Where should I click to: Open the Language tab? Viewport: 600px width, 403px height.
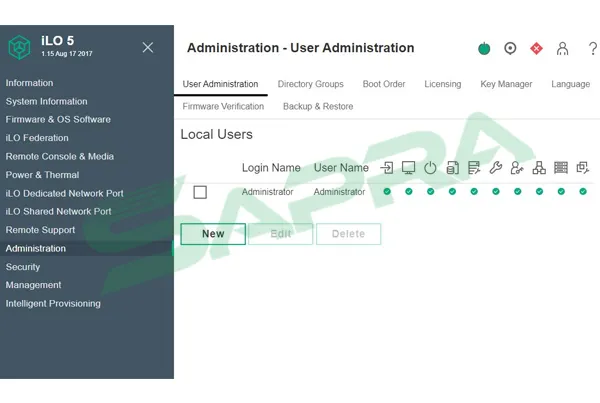pyautogui.click(x=571, y=84)
